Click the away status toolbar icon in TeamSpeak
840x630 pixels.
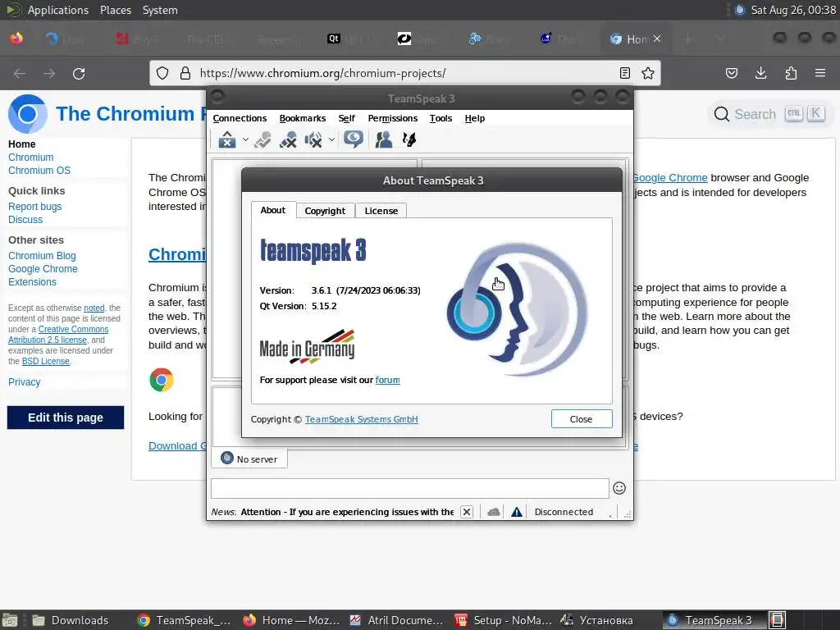pos(227,139)
